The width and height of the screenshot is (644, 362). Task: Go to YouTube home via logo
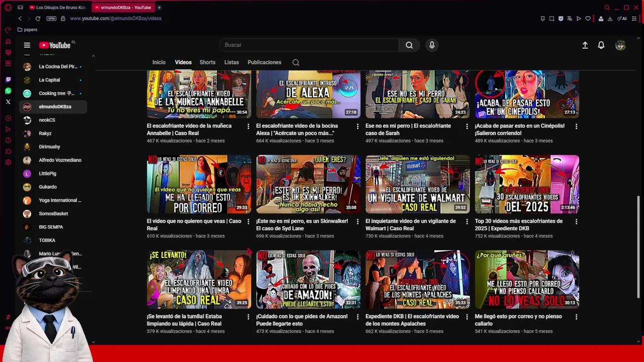click(55, 45)
